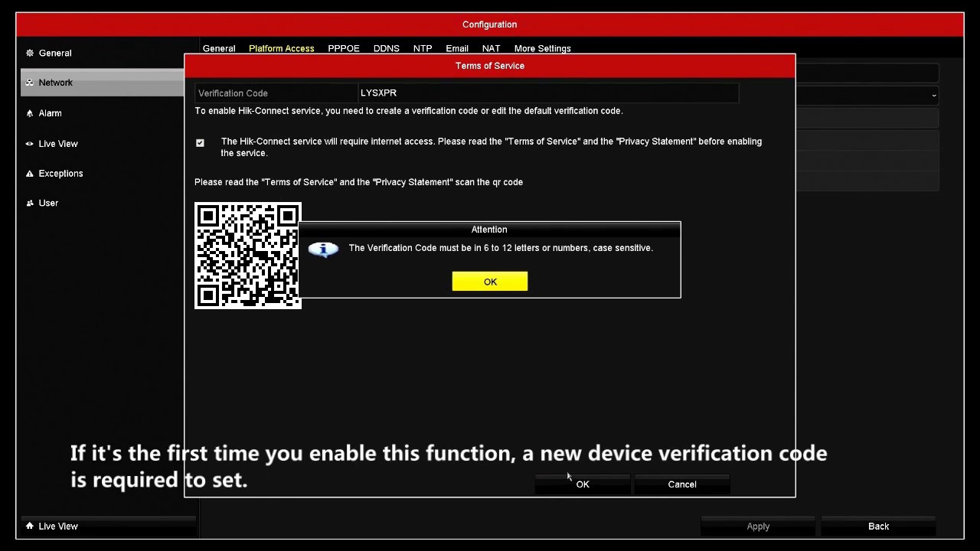The image size is (980, 551).
Task: Return to Live View from bottom bar
Action: (108, 526)
